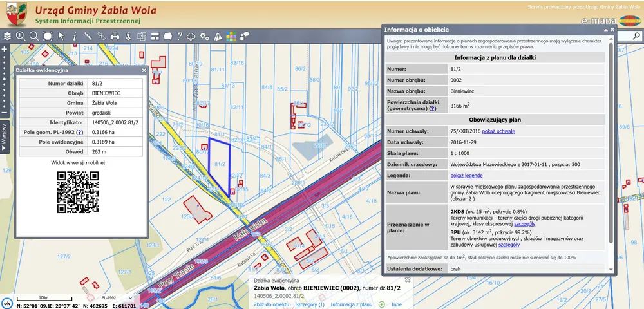Expand more options with green plus icon
This screenshot has width=644, height=309.
(381, 304)
